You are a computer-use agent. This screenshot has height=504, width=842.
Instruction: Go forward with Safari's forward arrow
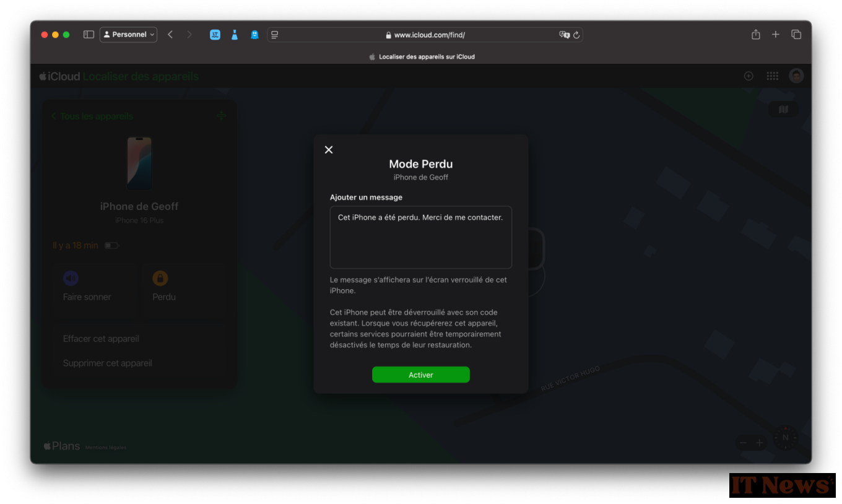pos(189,35)
